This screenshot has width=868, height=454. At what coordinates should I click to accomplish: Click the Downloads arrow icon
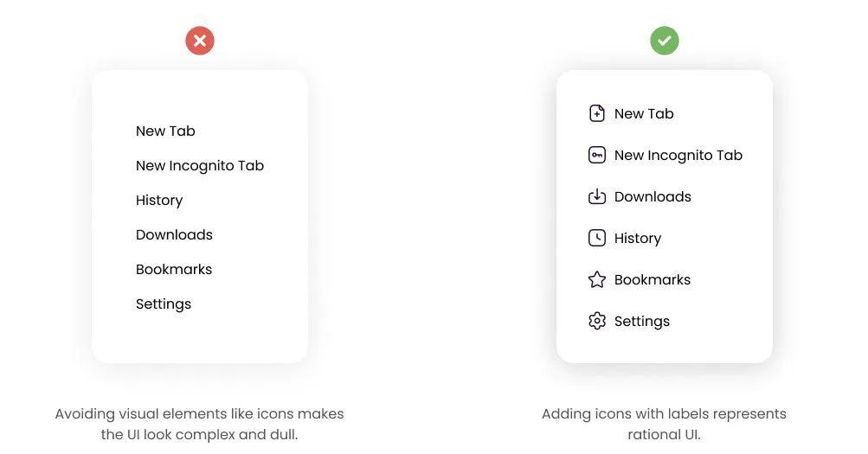tap(597, 196)
